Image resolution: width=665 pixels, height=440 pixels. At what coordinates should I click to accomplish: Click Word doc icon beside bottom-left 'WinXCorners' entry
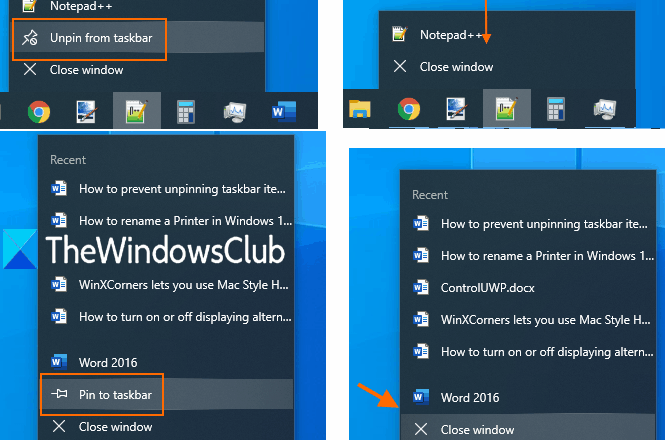point(59,284)
